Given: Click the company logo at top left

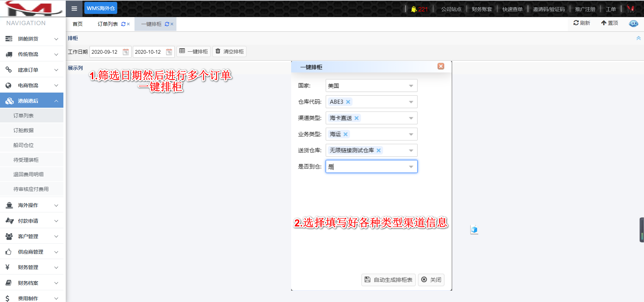Looking at the screenshot, I should 33,8.
